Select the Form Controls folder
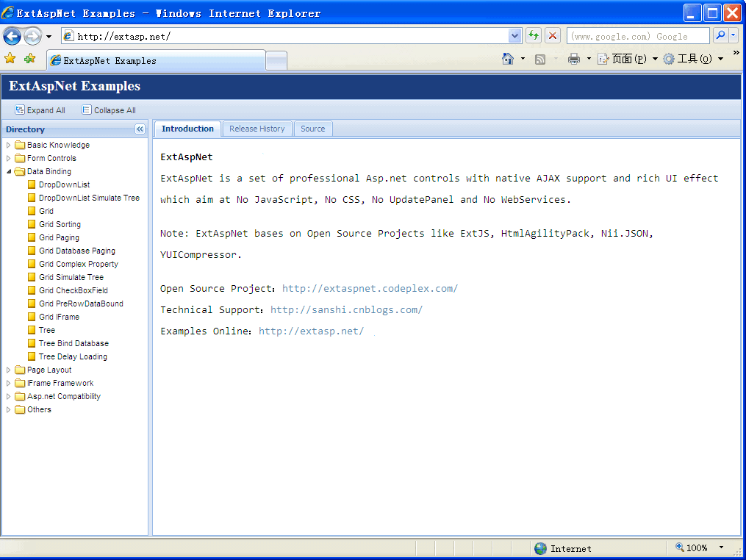 click(51, 158)
